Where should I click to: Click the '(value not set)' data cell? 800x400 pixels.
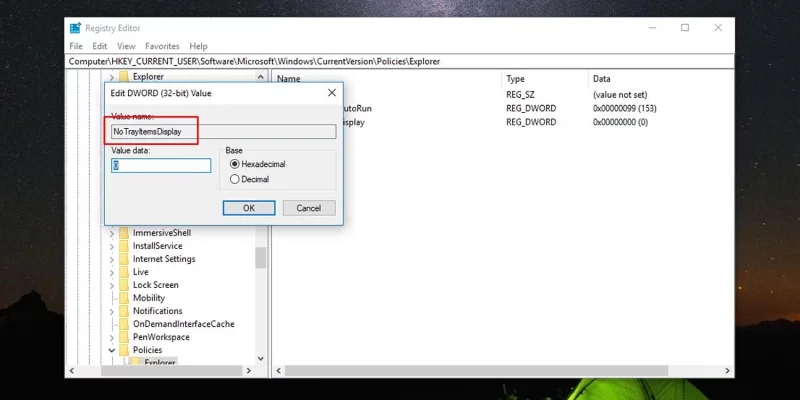(620, 95)
